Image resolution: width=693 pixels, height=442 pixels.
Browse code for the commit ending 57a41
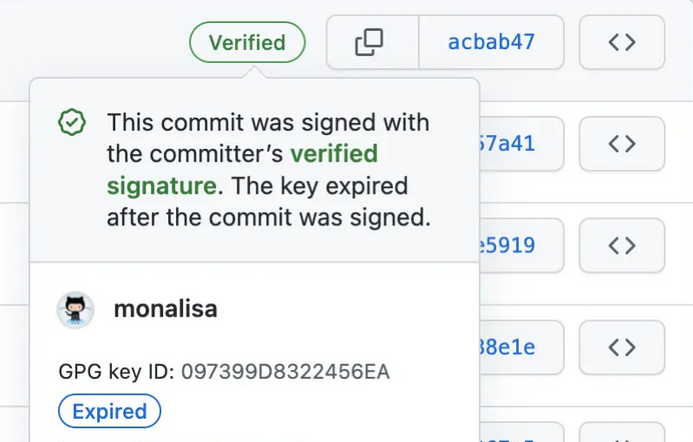coord(621,144)
